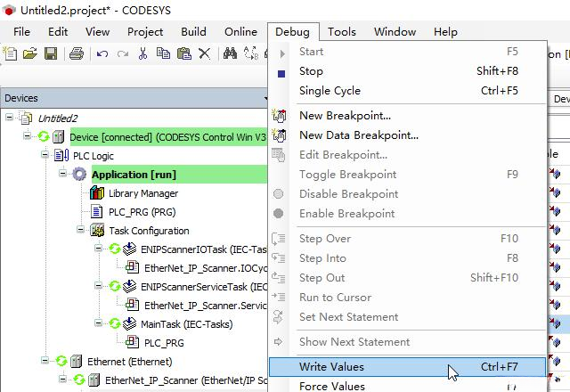Select New Breakpoint... menu entry
This screenshot has width=570, height=392.
click(x=407, y=116)
